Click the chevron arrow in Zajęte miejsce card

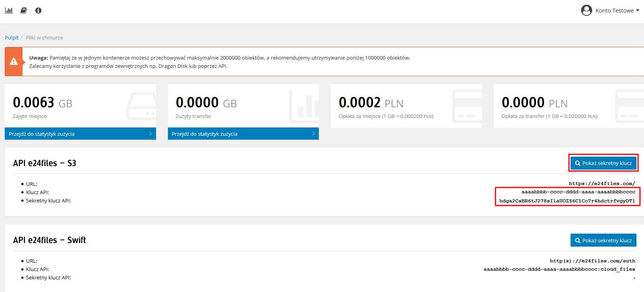click(x=151, y=134)
